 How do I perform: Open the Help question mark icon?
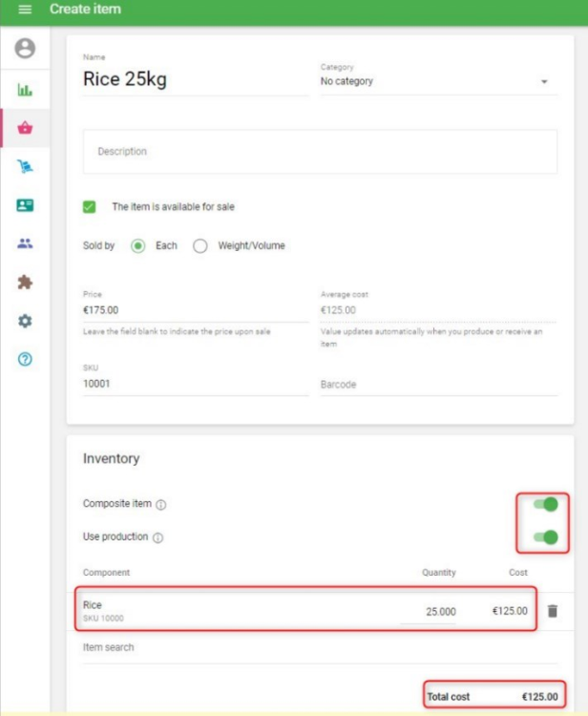click(25, 360)
